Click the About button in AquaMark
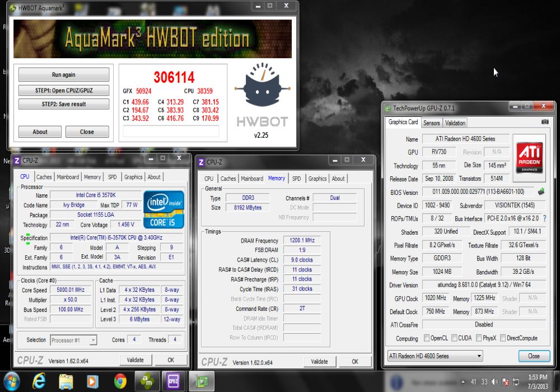 click(40, 132)
